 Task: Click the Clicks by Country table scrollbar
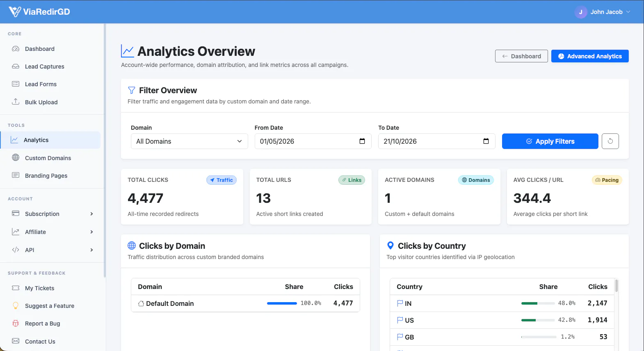click(617, 286)
